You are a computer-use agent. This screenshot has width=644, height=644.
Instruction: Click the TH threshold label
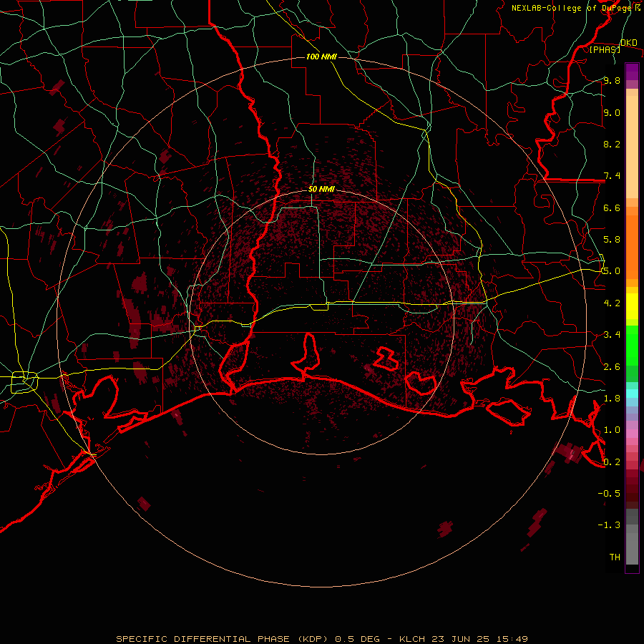pos(615,557)
